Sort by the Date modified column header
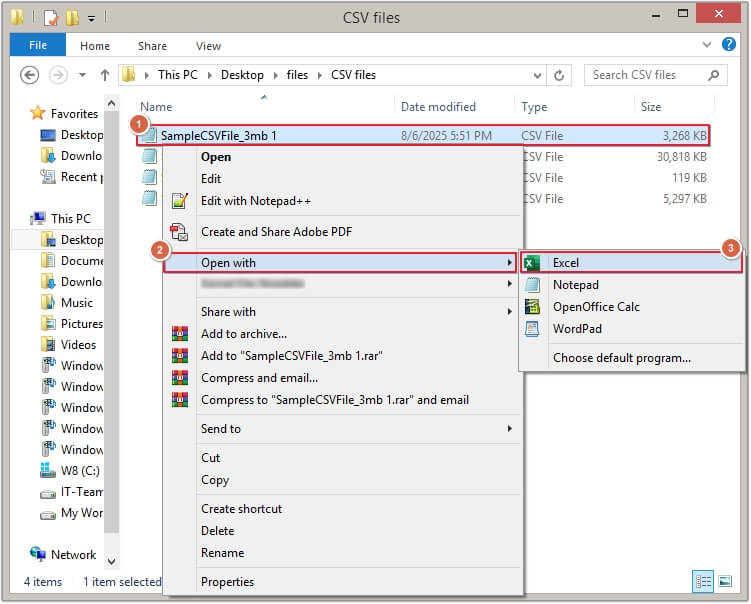The image size is (751, 604). coord(438,107)
